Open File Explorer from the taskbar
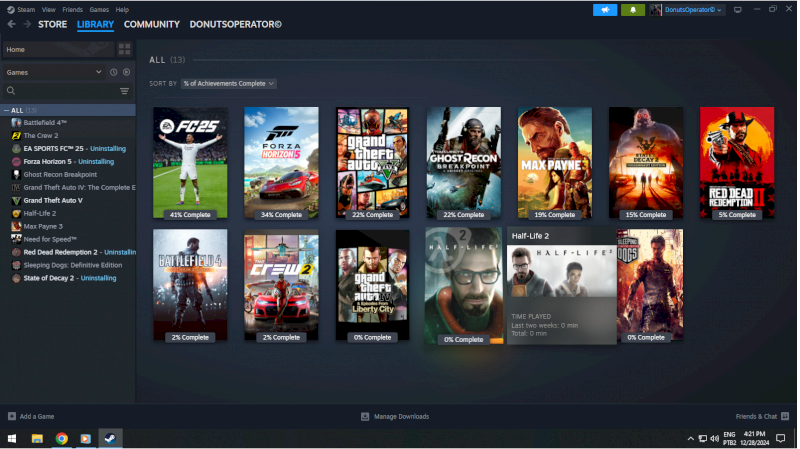The image size is (800, 449). tap(37, 438)
